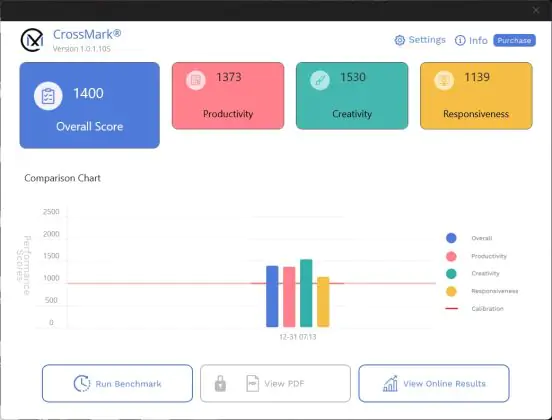This screenshot has height=420, width=552.
Task: Click the clock icon in Run Benchmark
Action: click(82, 383)
